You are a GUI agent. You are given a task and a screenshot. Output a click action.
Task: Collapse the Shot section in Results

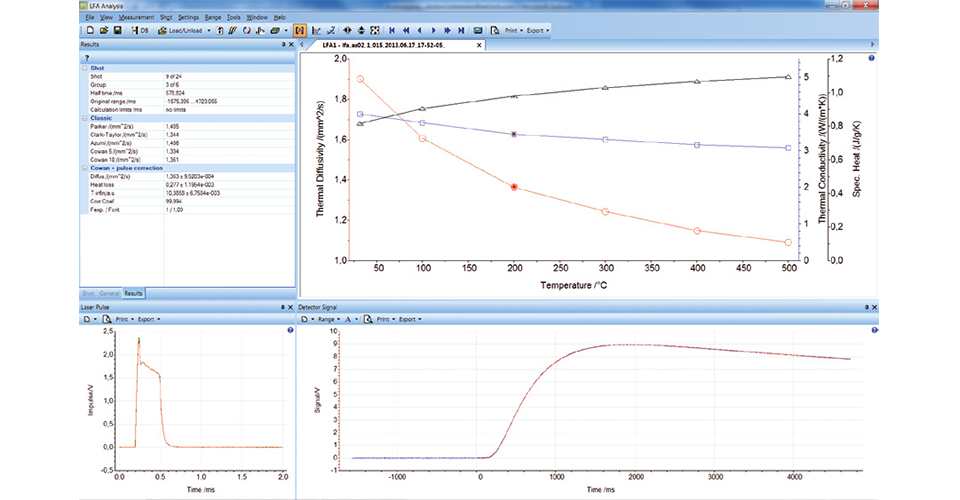click(84, 68)
